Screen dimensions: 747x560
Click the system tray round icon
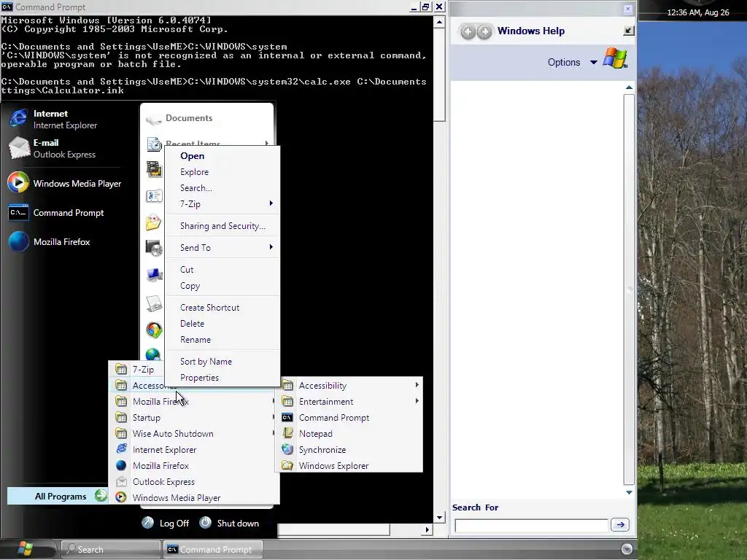click(627, 549)
